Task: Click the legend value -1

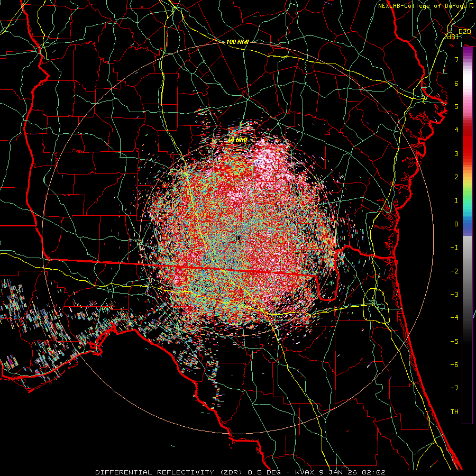Action: 454,248
